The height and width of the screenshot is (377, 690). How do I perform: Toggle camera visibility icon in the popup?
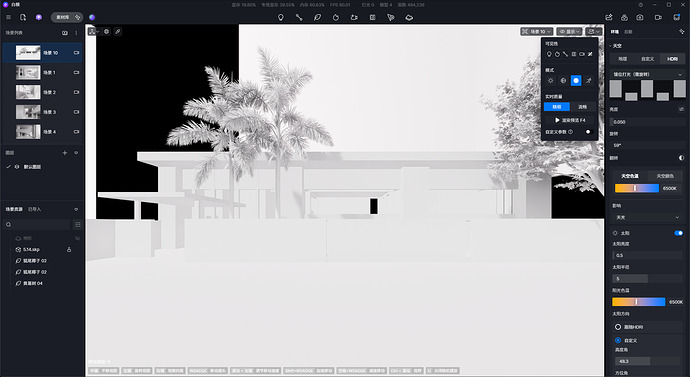pos(582,54)
